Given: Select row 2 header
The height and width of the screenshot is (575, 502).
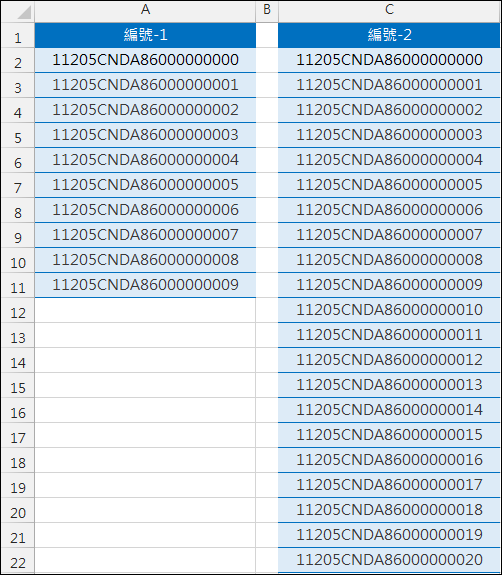Looking at the screenshot, I should pyautogui.click(x=18, y=61).
